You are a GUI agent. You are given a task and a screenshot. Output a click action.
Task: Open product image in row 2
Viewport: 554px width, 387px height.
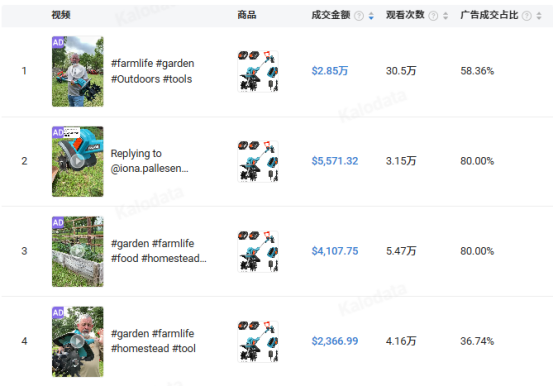(x=258, y=162)
